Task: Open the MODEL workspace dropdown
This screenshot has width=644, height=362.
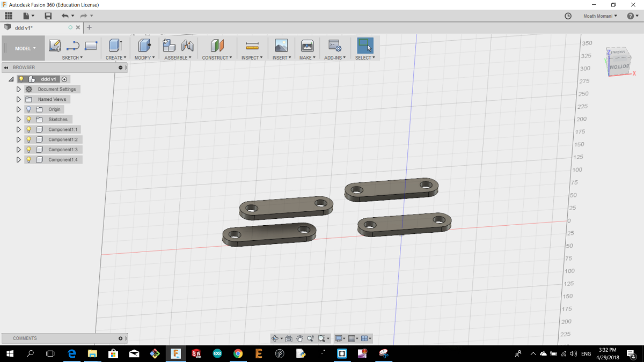Action: point(23,48)
